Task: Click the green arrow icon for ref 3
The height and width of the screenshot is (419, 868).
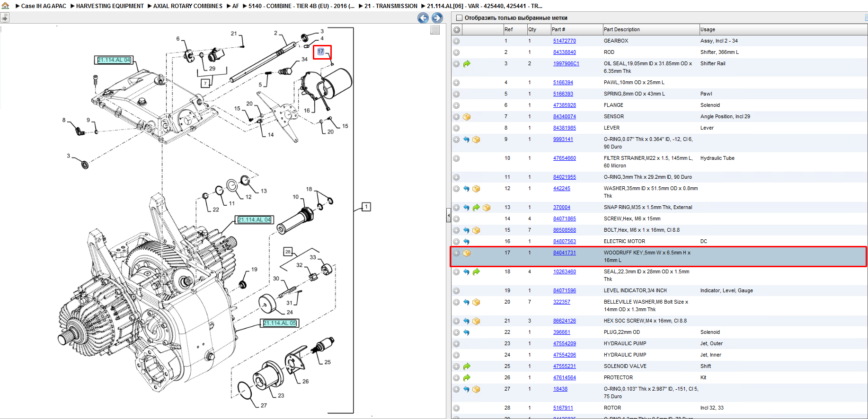Action: click(467, 64)
